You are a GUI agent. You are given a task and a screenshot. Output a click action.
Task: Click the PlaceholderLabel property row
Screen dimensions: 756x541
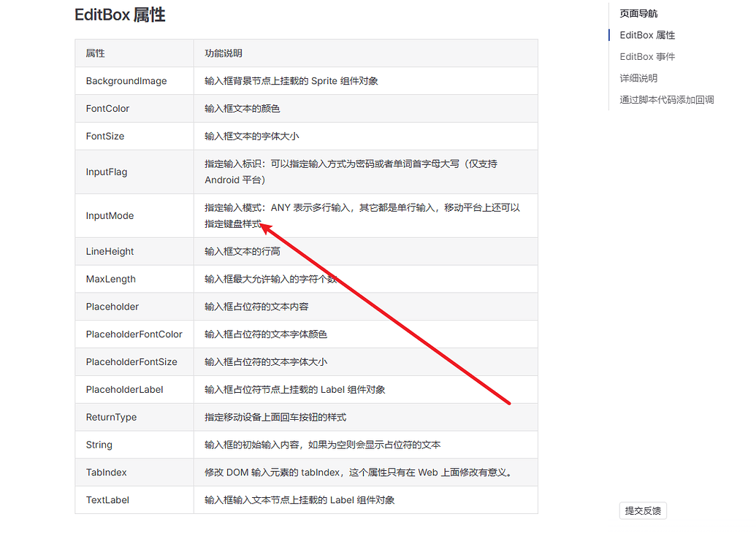(x=125, y=389)
